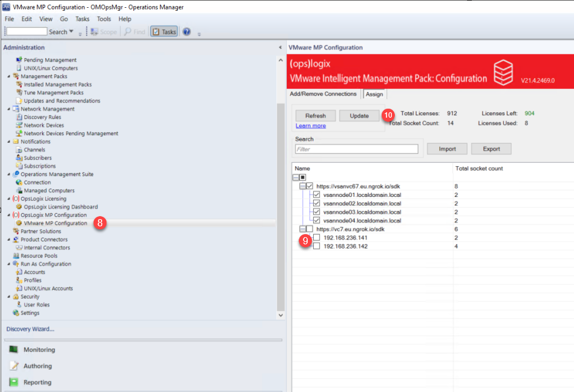Click the Monitoring workspace icon

click(14, 349)
